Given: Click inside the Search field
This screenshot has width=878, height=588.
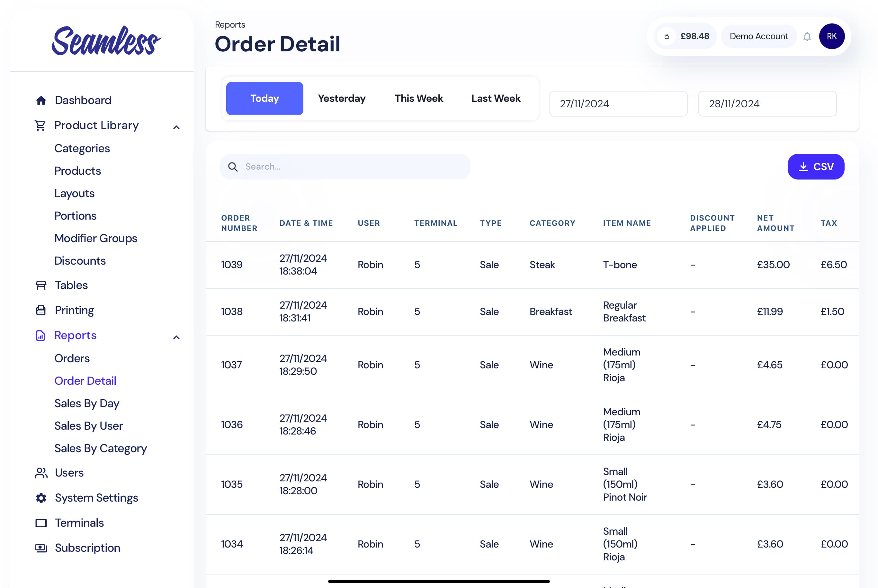Looking at the screenshot, I should pyautogui.click(x=345, y=166).
